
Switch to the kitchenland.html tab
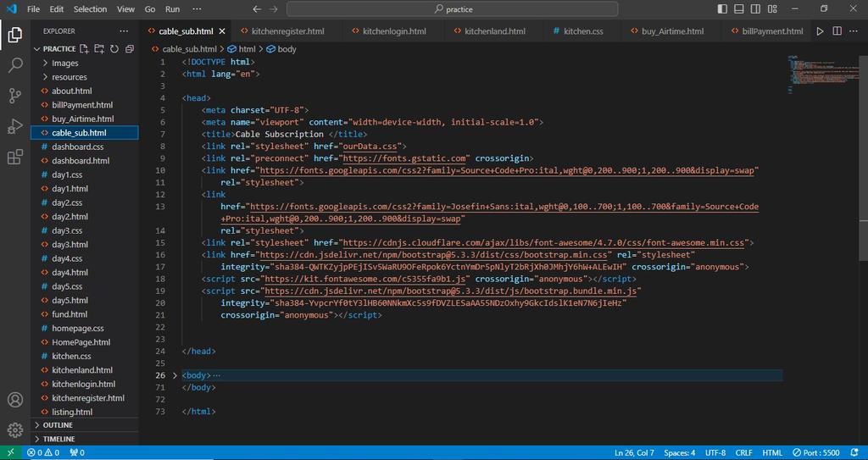pos(494,31)
